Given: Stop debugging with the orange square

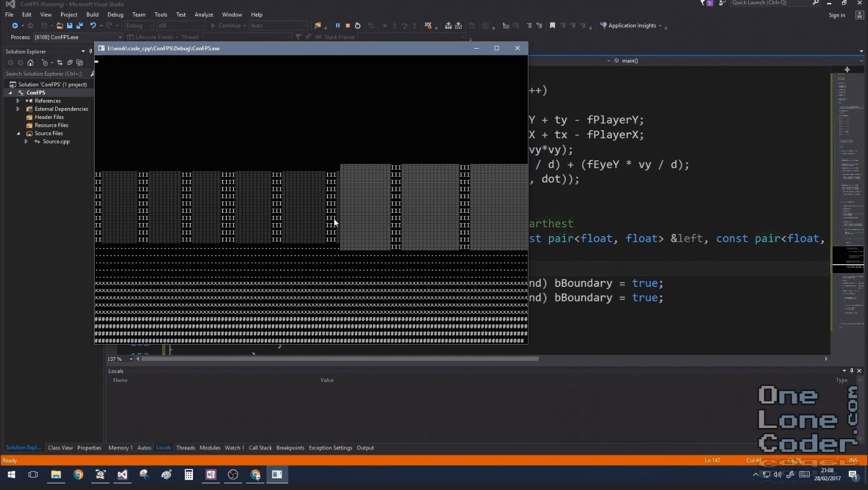Looking at the screenshot, I should [348, 25].
